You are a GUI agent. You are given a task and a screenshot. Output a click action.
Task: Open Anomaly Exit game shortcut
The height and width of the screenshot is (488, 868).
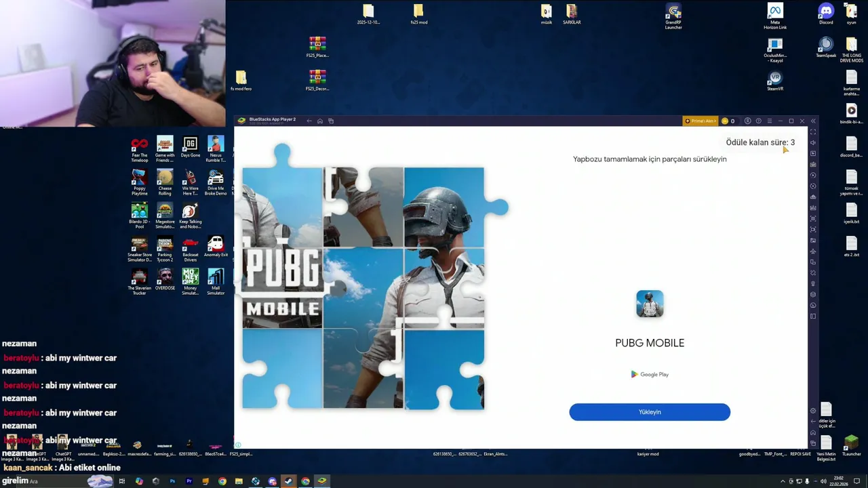(216, 247)
